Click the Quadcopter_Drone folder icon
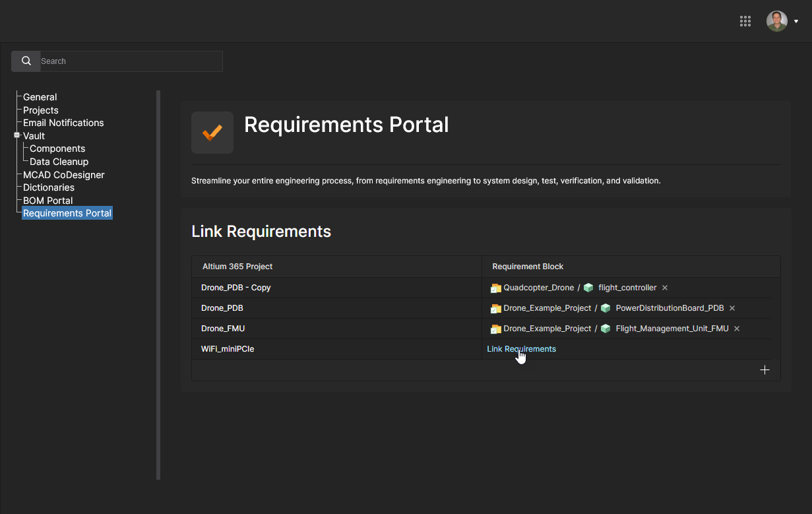This screenshot has width=812, height=514. click(x=496, y=288)
